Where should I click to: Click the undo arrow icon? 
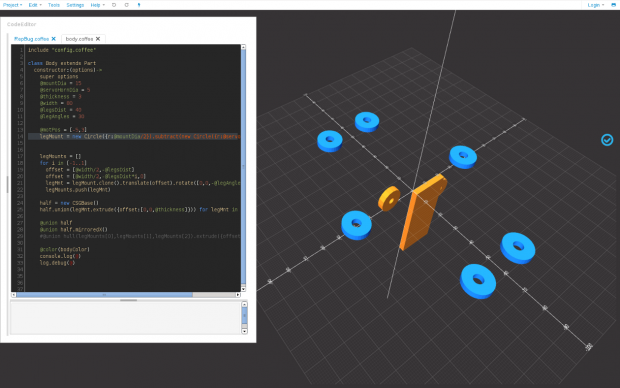114,5
